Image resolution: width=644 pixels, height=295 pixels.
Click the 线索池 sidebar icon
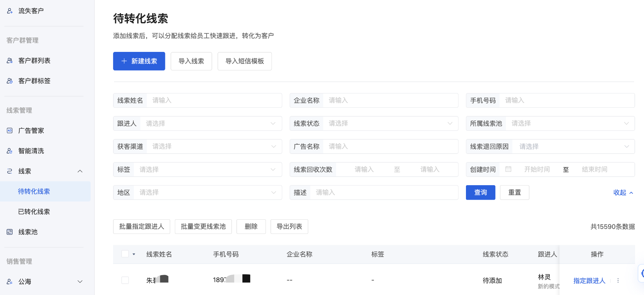pos(10,232)
